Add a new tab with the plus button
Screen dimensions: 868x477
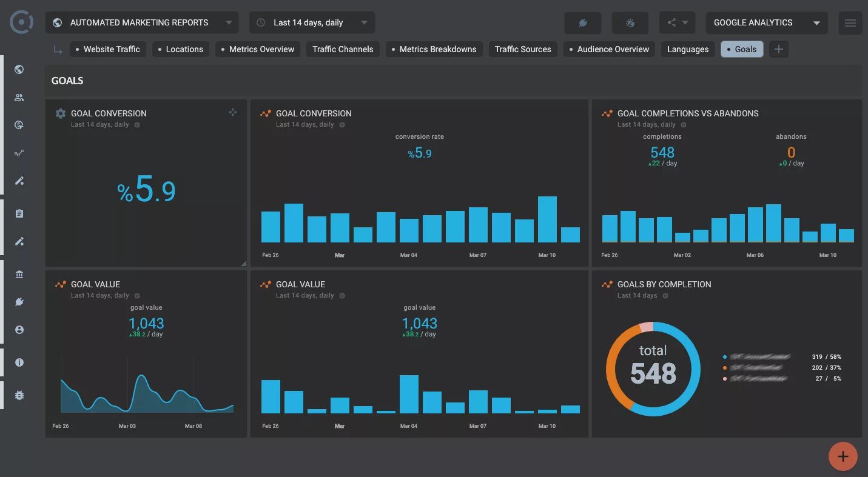point(779,49)
